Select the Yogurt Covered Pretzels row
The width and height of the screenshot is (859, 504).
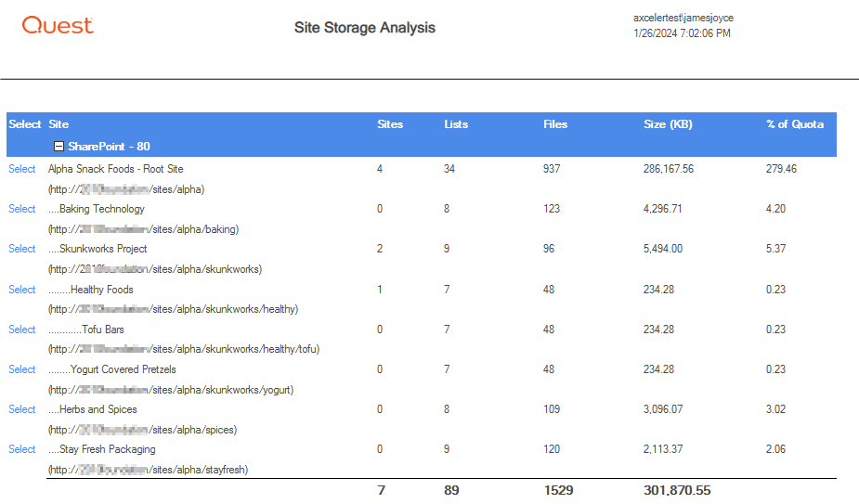pos(22,369)
